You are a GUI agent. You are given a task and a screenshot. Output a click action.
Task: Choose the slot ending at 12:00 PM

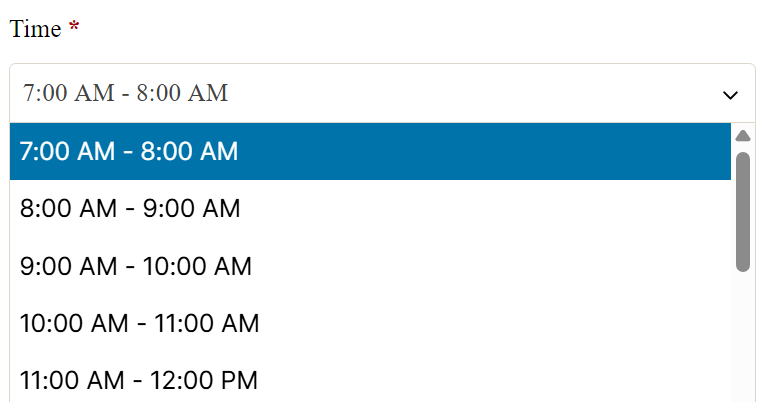tap(139, 381)
